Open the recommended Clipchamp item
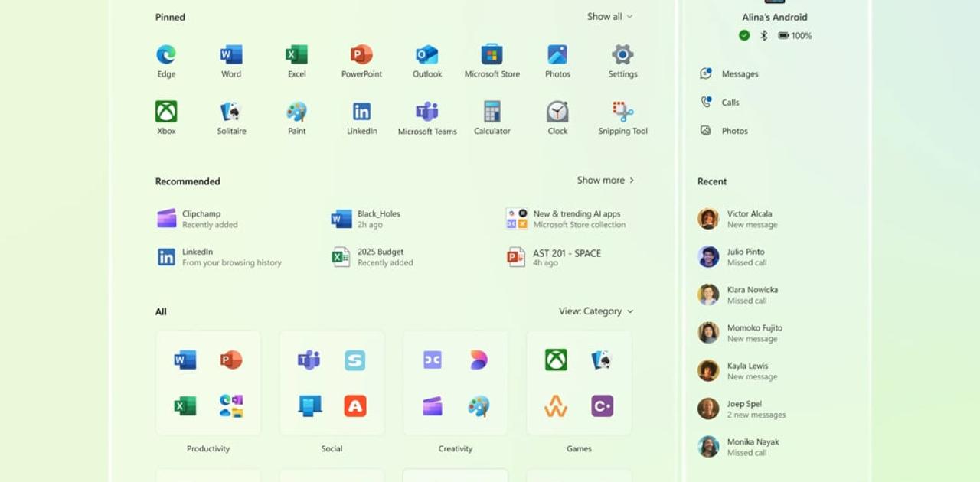 pos(198,219)
